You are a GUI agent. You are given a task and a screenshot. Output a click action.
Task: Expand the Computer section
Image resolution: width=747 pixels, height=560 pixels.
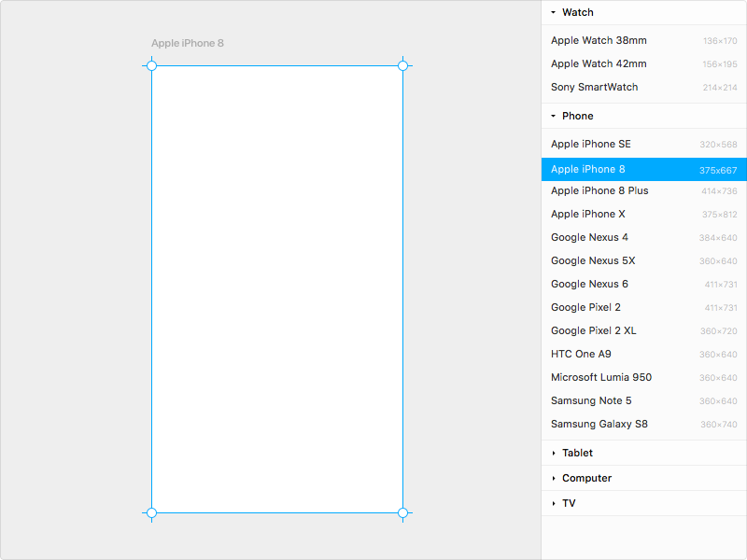(x=644, y=478)
